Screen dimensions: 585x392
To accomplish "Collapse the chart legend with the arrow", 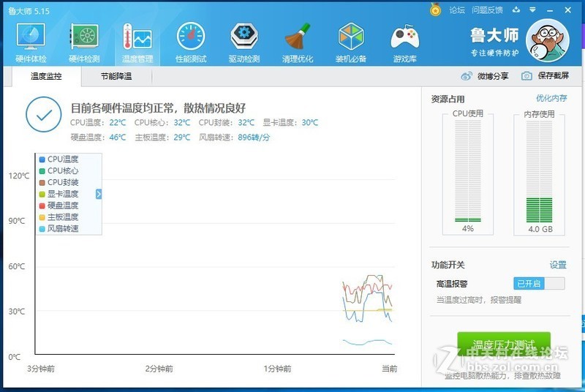I will point(99,194).
